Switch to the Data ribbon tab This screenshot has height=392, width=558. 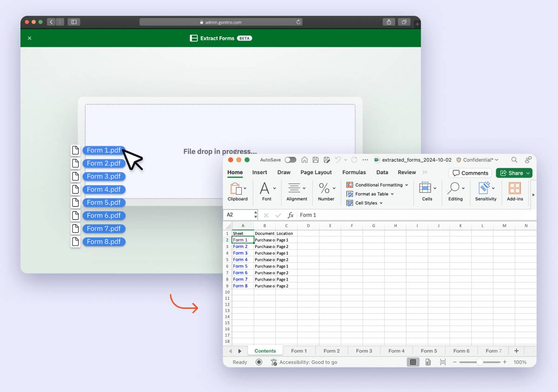click(x=382, y=172)
